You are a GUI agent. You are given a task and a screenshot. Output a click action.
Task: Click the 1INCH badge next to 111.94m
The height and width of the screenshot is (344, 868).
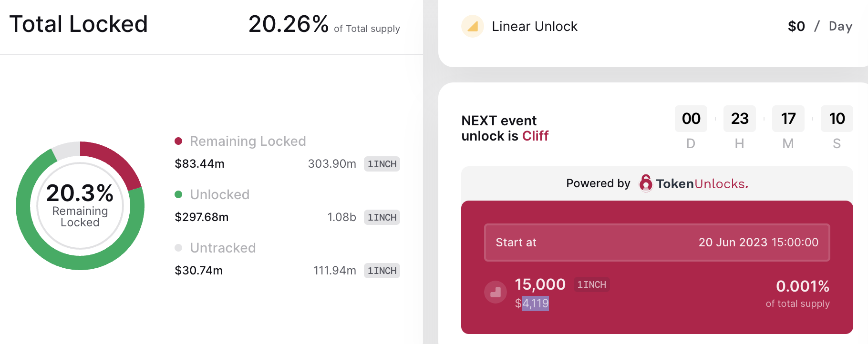tap(382, 271)
